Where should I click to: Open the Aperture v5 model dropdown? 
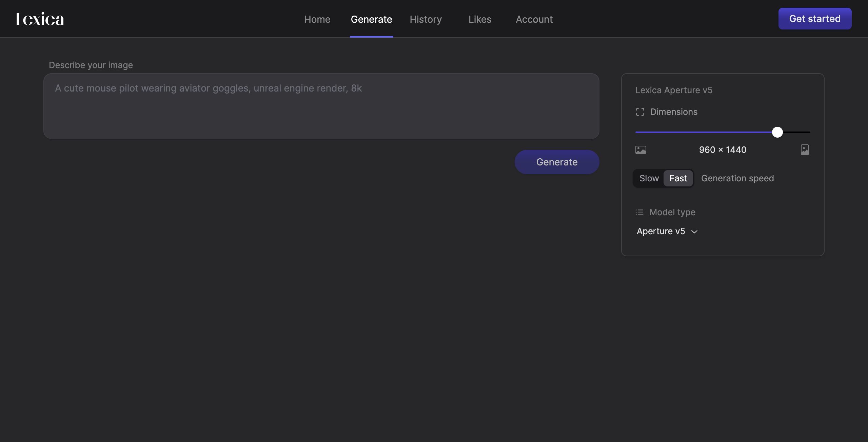(661, 231)
